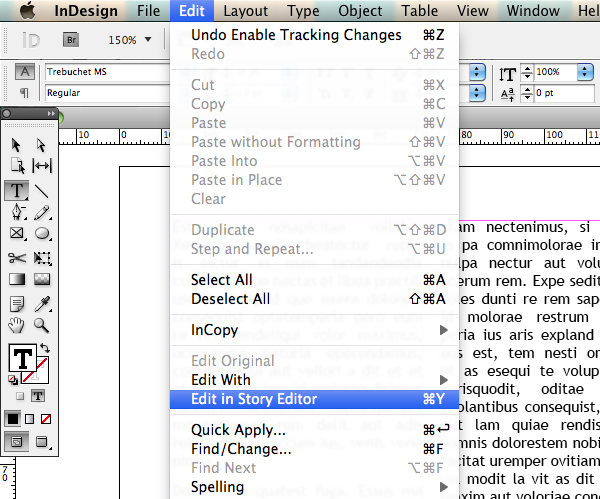Select the Free Transform tool
Screen dimensions: 600x499
click(x=42, y=258)
